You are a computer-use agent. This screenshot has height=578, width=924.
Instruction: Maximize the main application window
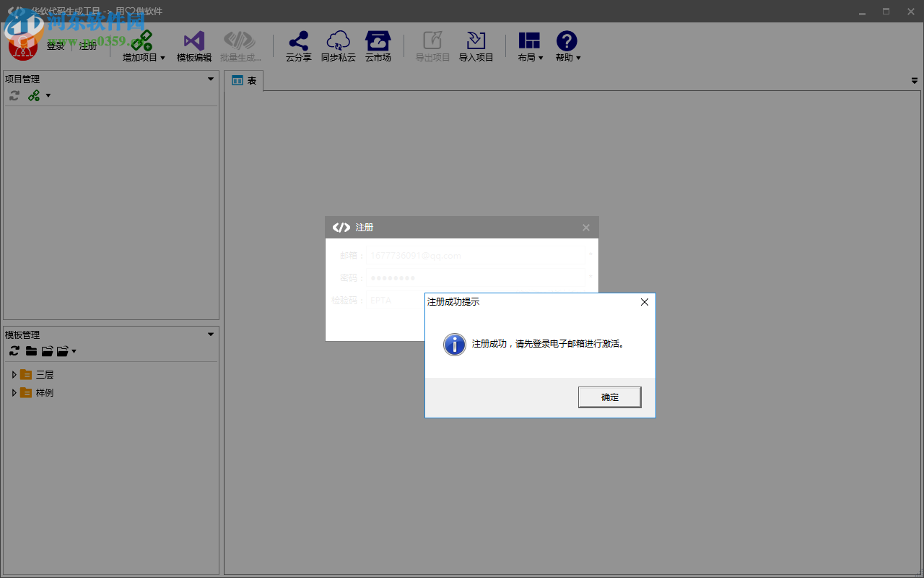pos(886,12)
